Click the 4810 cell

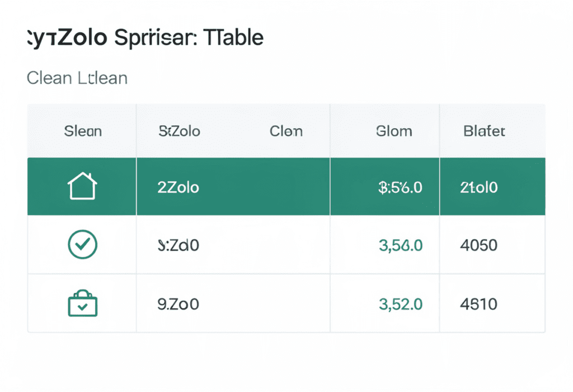click(478, 304)
